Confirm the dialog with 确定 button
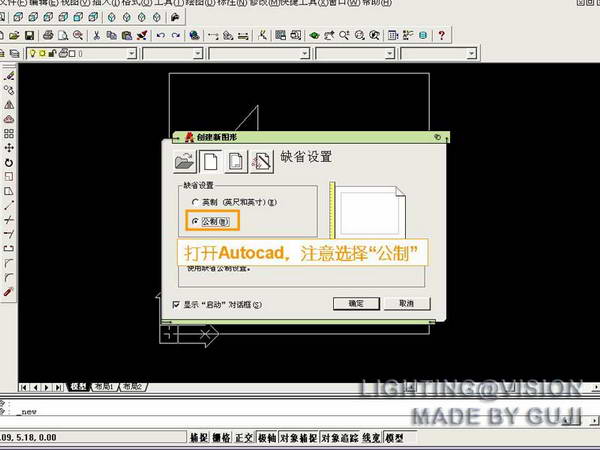Viewport: 600px width, 450px height. (x=356, y=303)
